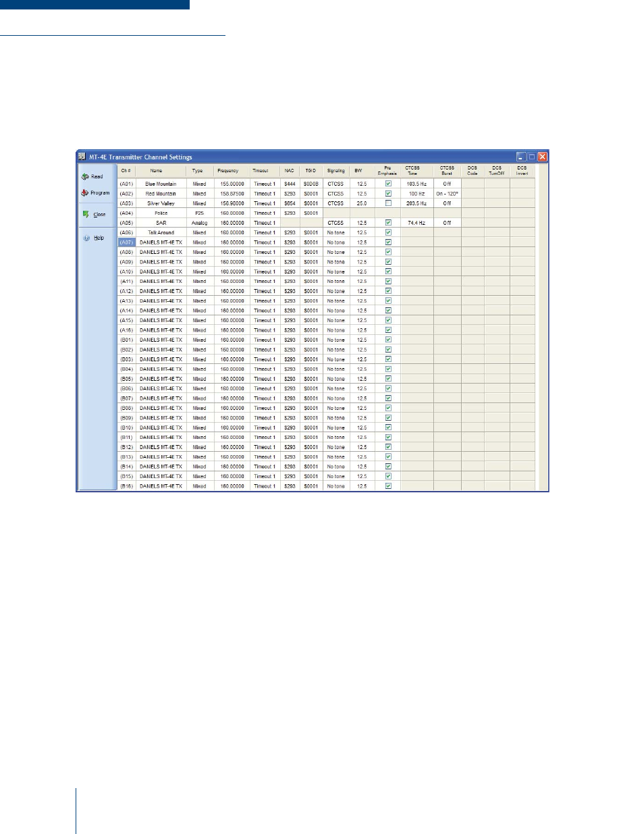Click frequency 158.87500 on row A02
This screenshot has width=644, height=834.
click(232, 193)
